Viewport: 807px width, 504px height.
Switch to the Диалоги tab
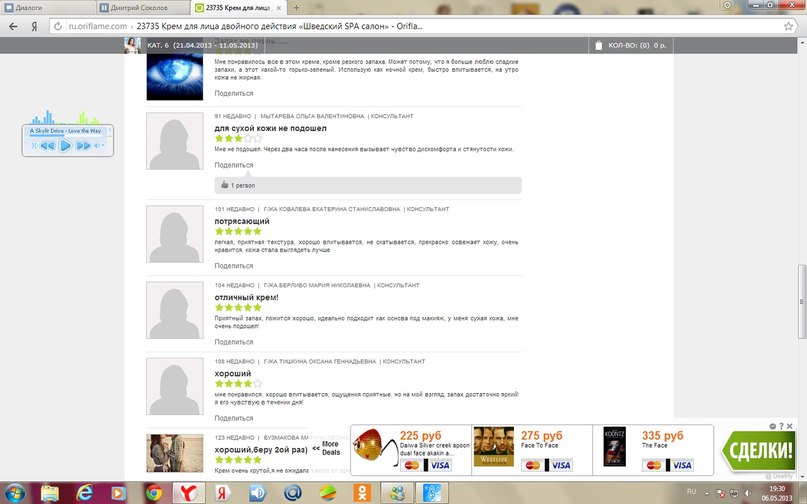click(47, 8)
